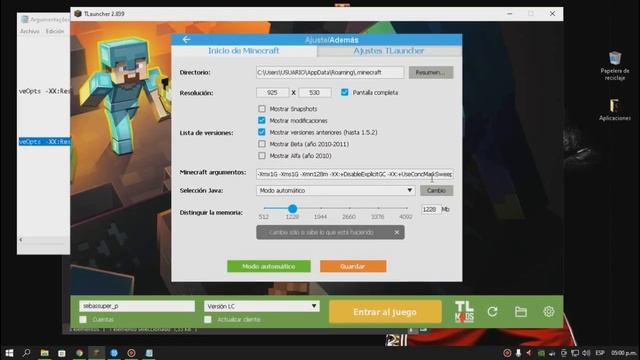The image size is (640, 360).
Task: Switch to Ajustes TLauncher tab
Action: [389, 51]
